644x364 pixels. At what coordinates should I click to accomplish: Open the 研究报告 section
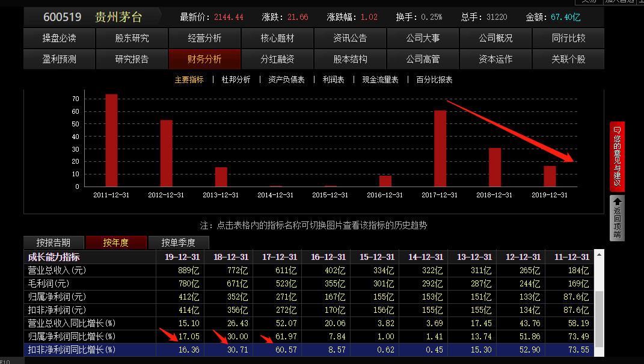[131, 60]
